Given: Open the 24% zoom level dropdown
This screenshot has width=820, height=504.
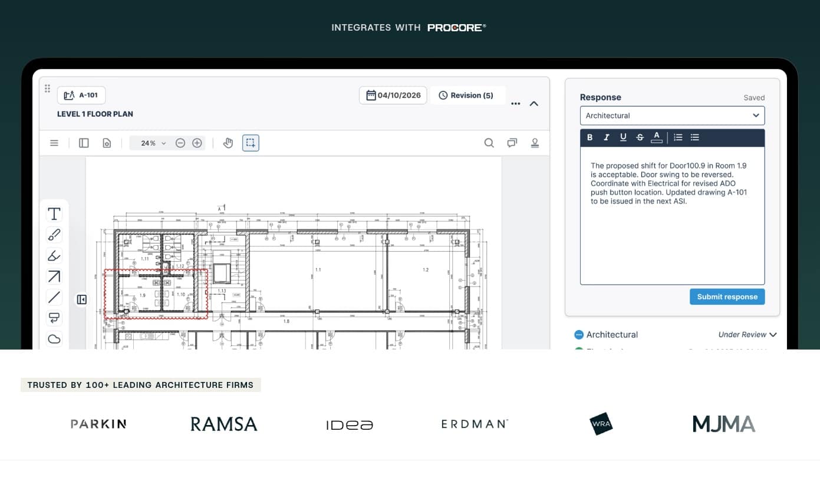Looking at the screenshot, I should (x=153, y=143).
